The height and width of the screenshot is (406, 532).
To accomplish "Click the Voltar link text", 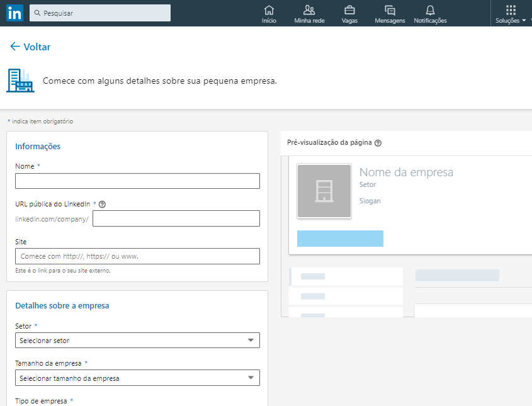I will [x=37, y=47].
